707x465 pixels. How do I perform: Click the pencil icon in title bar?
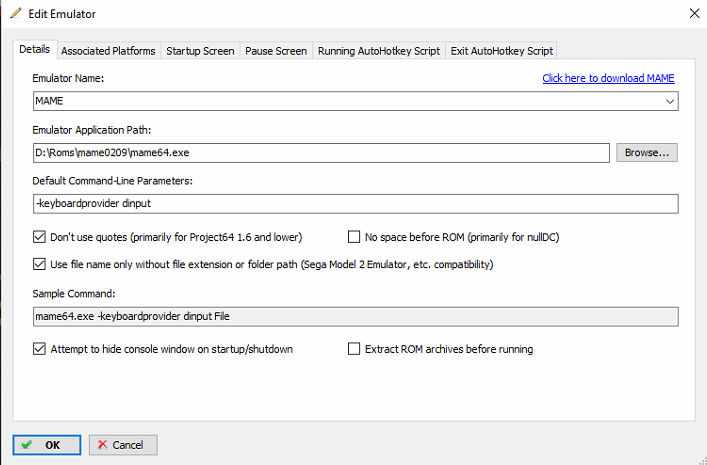(16, 13)
